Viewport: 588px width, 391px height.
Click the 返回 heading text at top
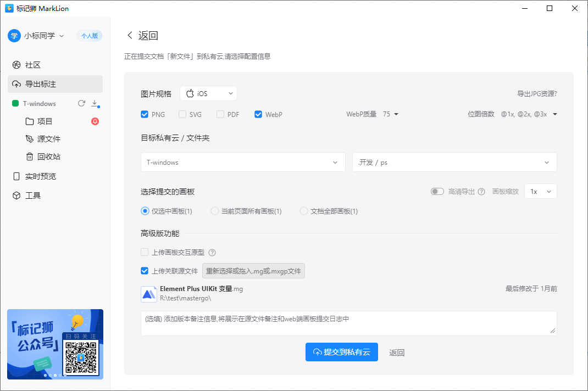[x=148, y=36]
